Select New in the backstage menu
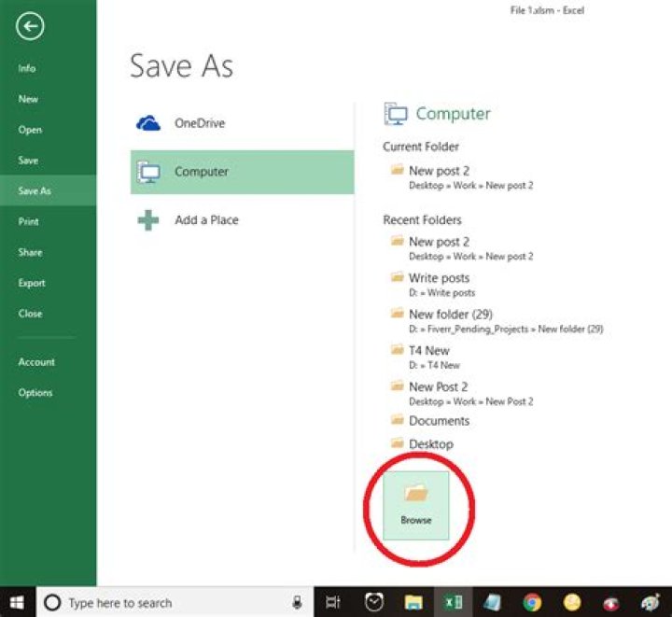Screen dimensions: 672x617 (x=28, y=99)
